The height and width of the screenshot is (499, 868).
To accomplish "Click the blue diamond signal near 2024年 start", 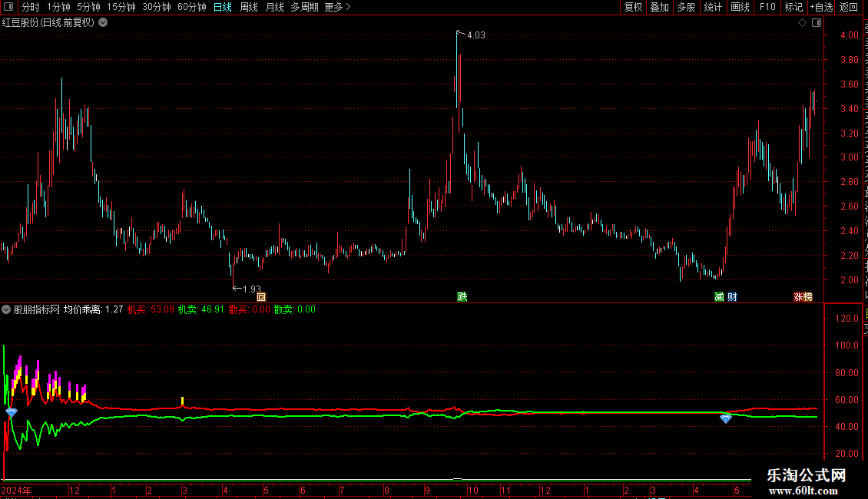I will (x=11, y=413).
